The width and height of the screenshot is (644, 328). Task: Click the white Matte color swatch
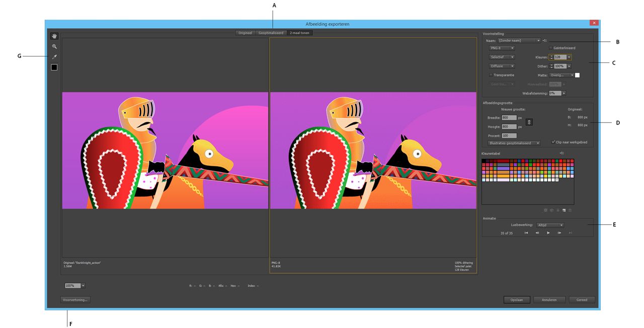coord(578,75)
